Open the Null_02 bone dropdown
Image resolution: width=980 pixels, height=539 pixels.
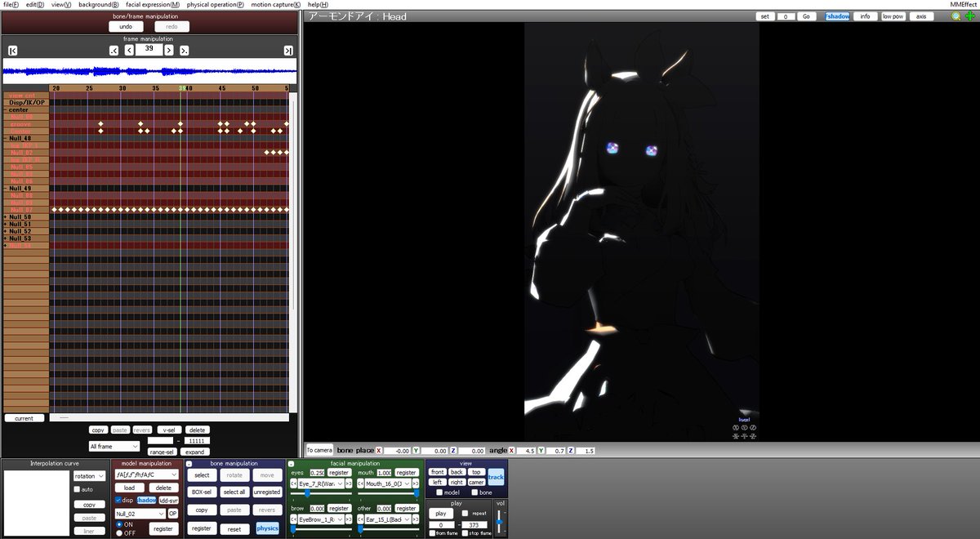tap(140, 513)
